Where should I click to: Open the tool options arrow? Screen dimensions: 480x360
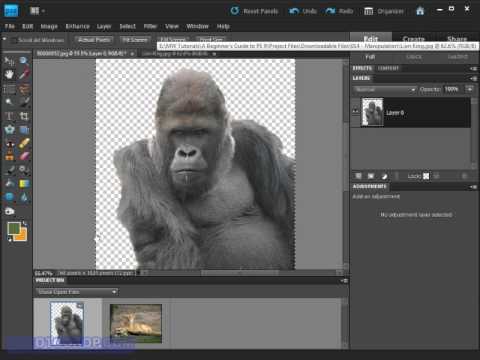(x=5, y=39)
